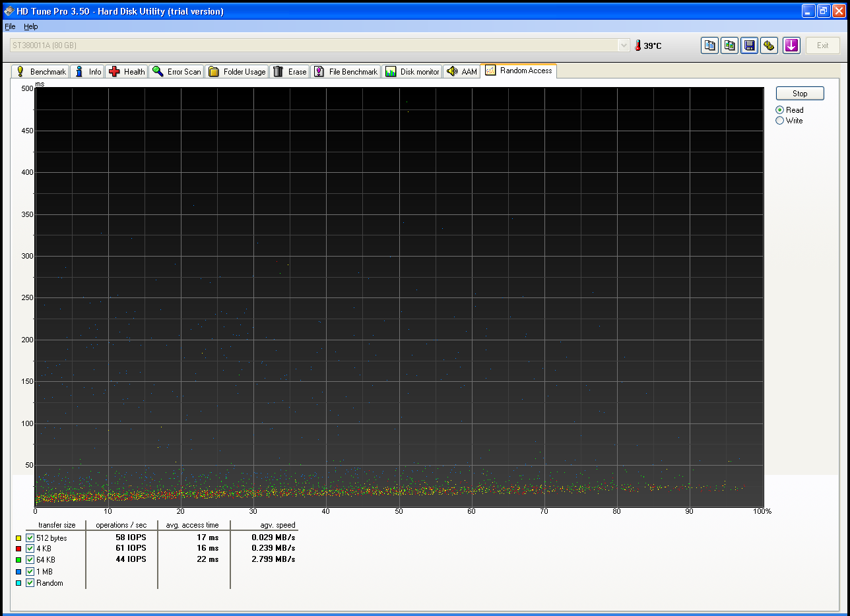Click the 0.239 MB/s speed value

coord(274,548)
